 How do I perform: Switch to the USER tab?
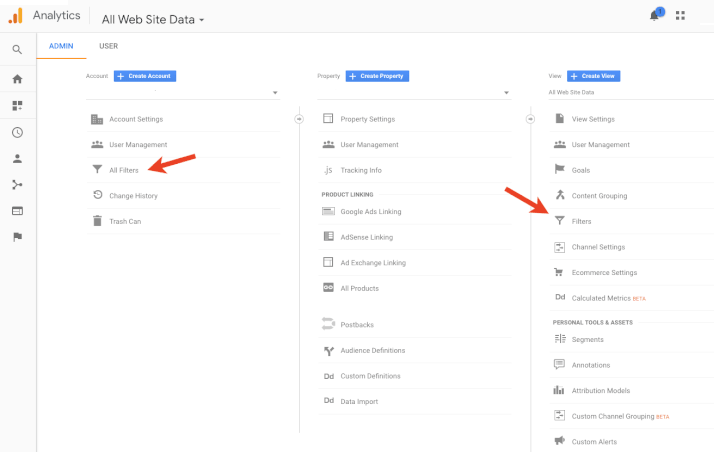point(108,46)
